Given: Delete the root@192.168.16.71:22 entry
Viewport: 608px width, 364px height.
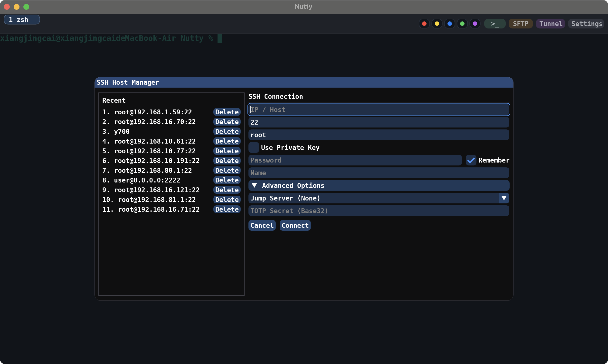Looking at the screenshot, I should click(x=227, y=209).
